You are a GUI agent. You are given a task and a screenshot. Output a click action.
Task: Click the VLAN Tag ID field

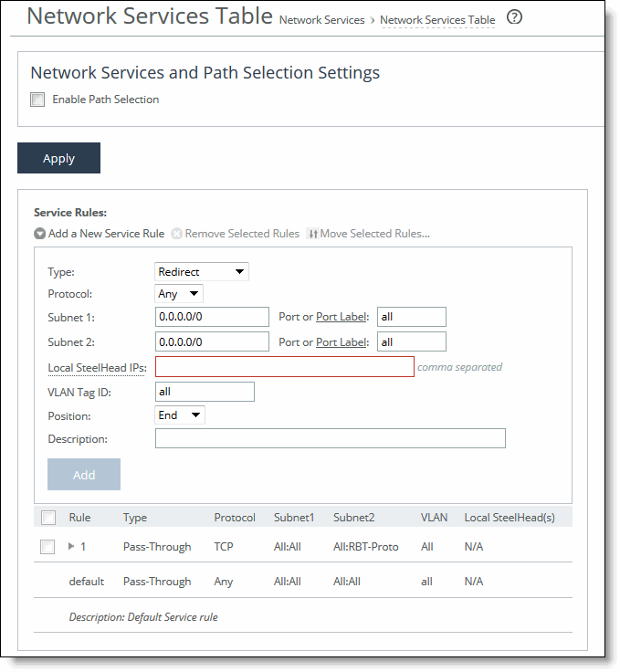pos(205,392)
